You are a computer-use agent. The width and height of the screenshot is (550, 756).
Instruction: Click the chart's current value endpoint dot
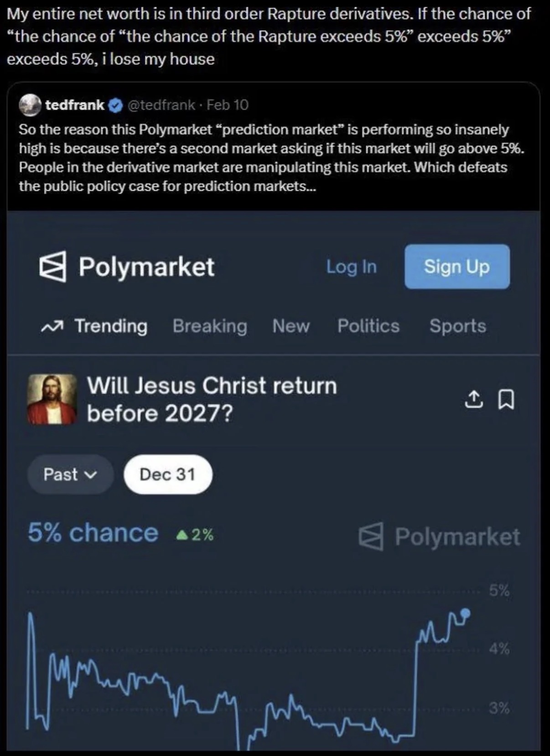pos(465,612)
